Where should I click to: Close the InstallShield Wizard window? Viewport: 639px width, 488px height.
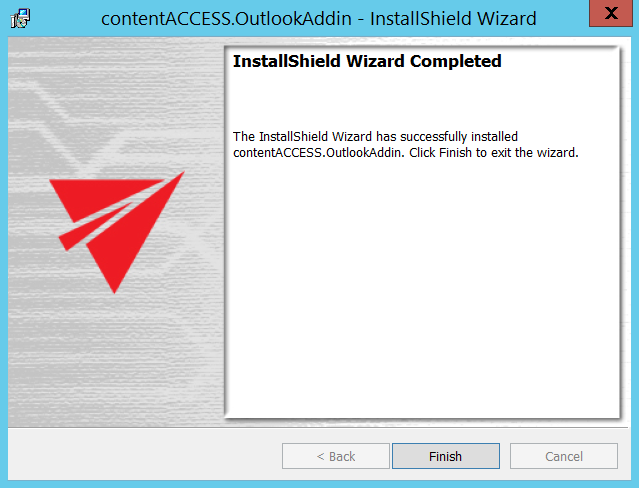pyautogui.click(x=610, y=13)
